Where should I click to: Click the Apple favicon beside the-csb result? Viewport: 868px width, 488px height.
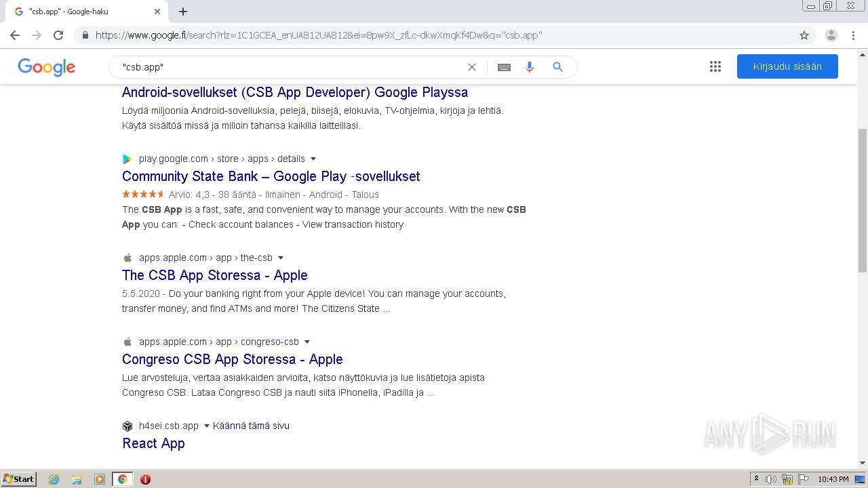pos(127,258)
